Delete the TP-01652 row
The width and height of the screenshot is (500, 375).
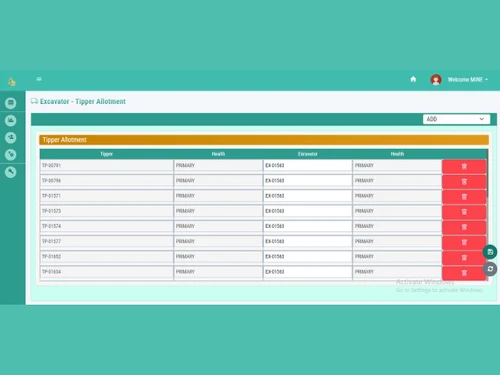tap(464, 257)
